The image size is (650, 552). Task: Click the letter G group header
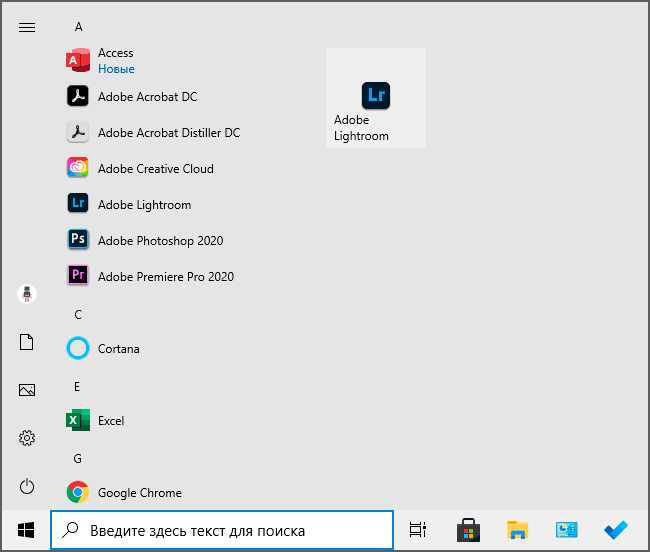pos(78,459)
